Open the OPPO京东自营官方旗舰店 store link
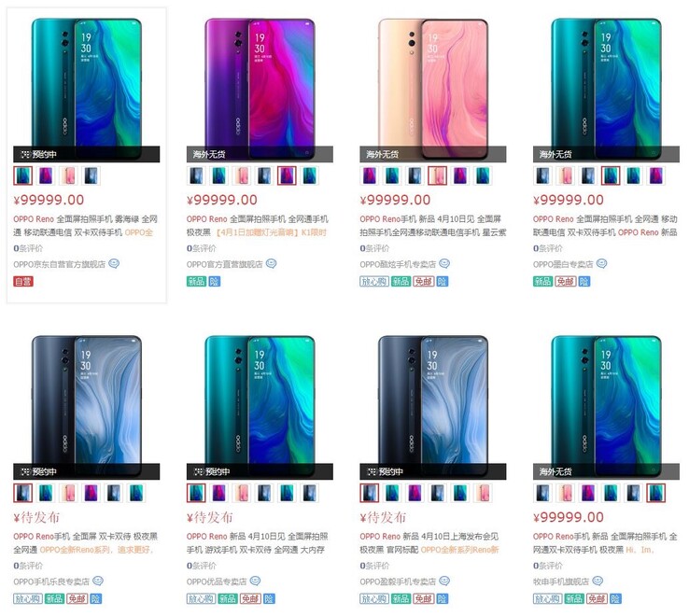 [60, 264]
